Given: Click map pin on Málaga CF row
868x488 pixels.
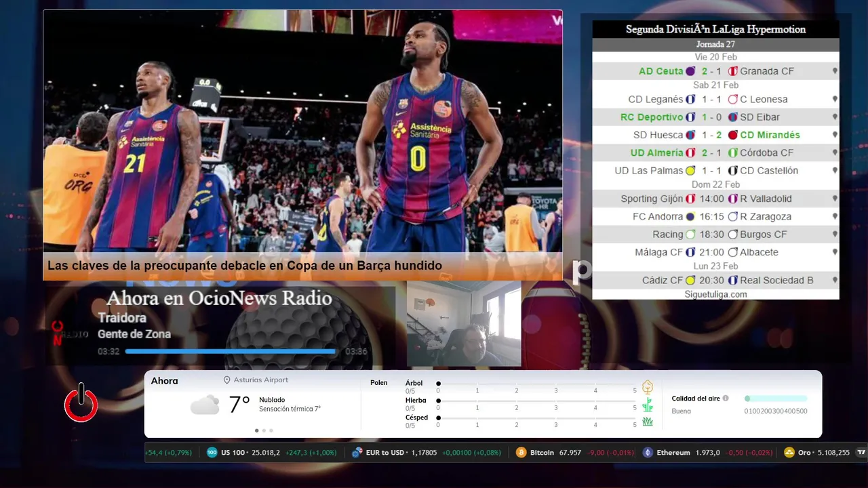Looking at the screenshot, I should pyautogui.click(x=835, y=252).
